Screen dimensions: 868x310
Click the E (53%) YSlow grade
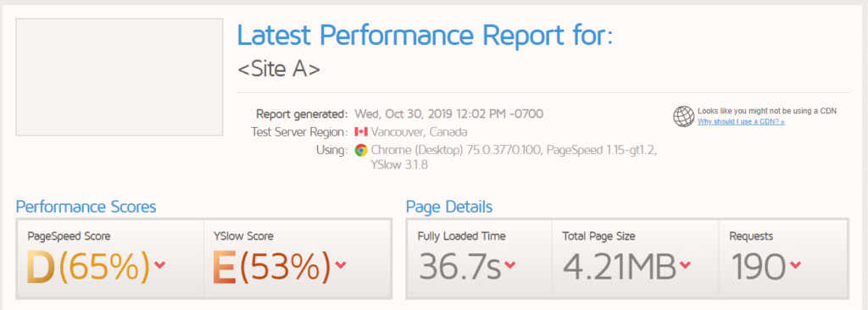tap(271, 266)
